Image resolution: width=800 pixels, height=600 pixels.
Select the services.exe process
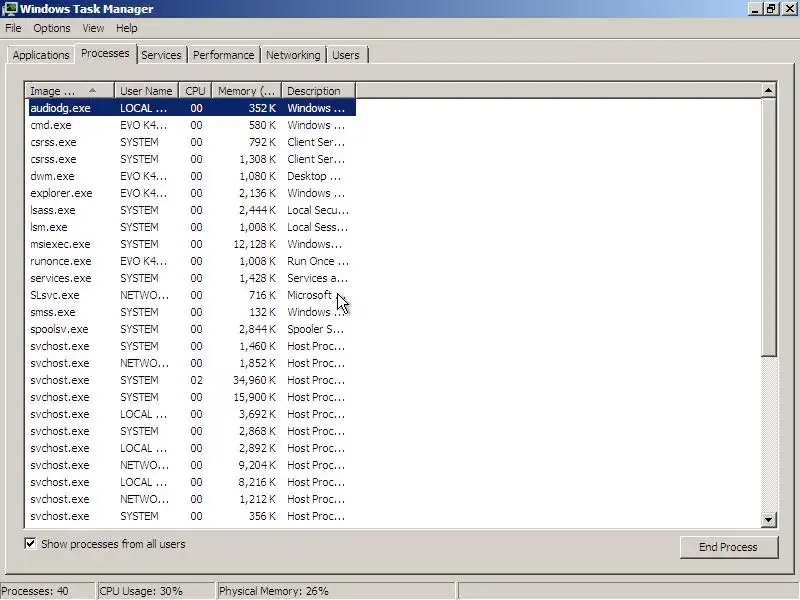coord(192,278)
